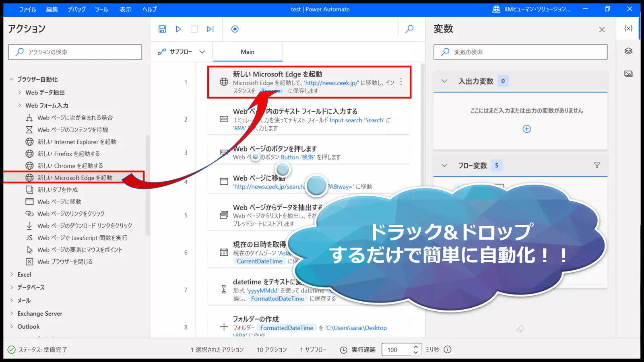Select 新しい Internet Explorer を起動 action
The image size is (644, 362).
[77, 142]
